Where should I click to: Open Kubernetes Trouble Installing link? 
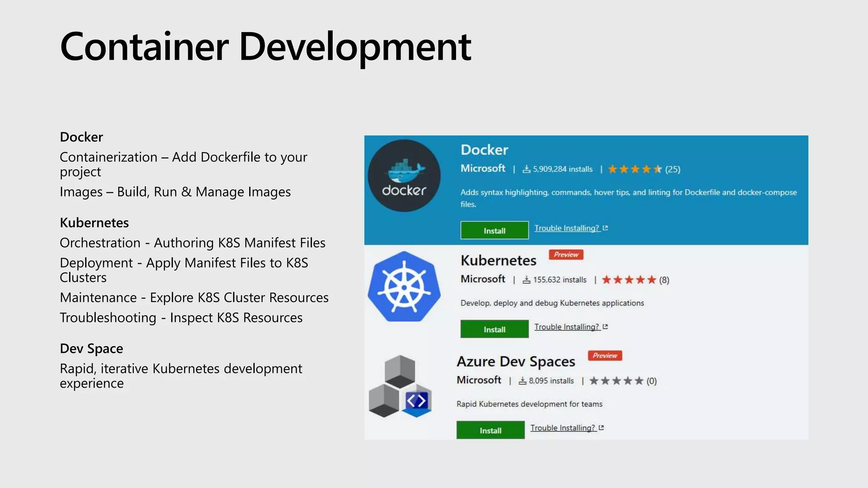click(x=567, y=327)
